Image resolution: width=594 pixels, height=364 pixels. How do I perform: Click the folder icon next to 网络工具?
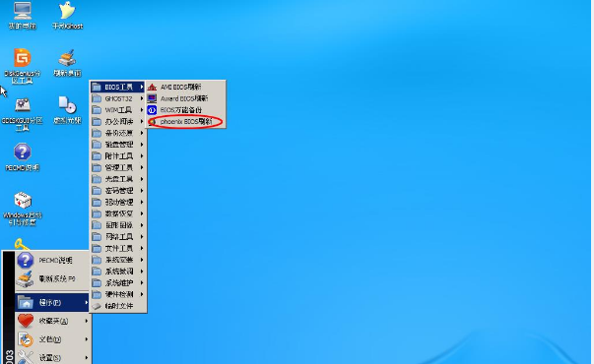pyautogui.click(x=97, y=237)
